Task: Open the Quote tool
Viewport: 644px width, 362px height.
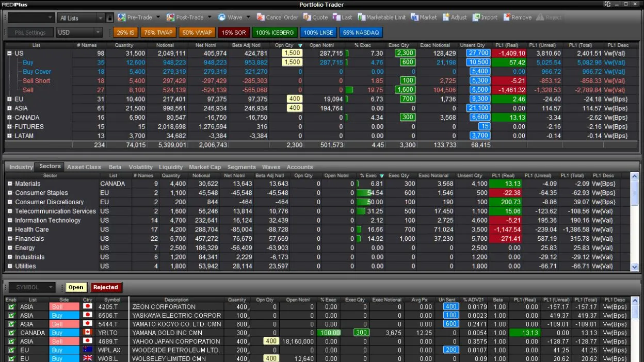Action: click(x=307, y=18)
